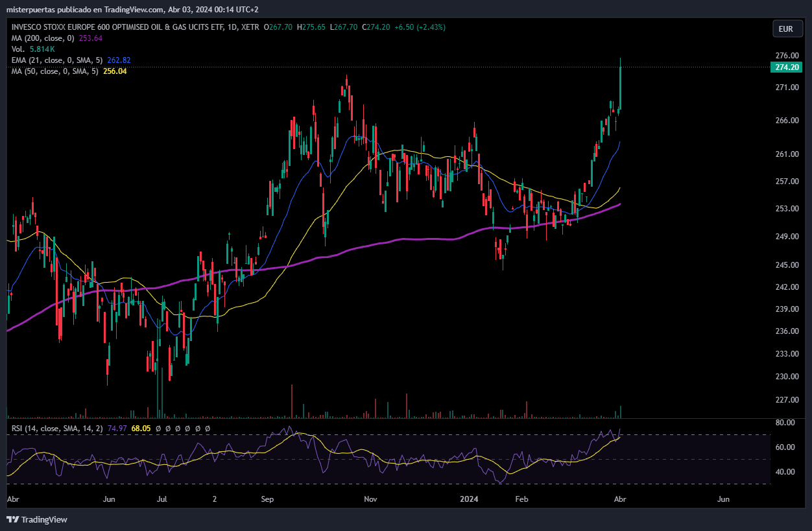Click the Sep label on time axis

point(267,500)
